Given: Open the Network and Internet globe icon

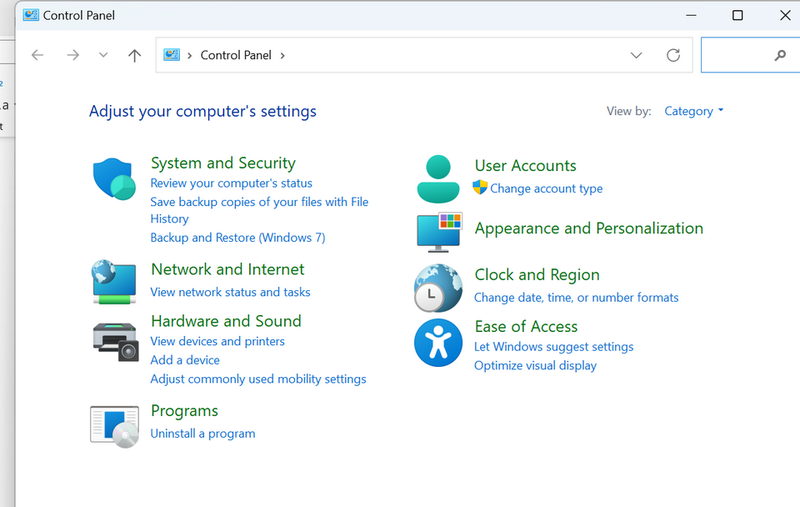Looking at the screenshot, I should point(114,282).
